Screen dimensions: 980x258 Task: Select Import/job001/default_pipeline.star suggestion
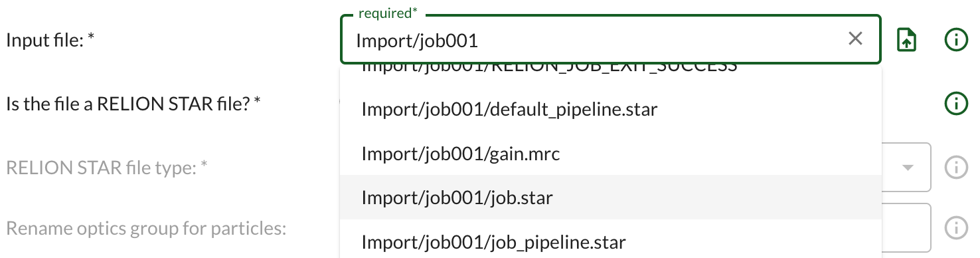(x=611, y=110)
